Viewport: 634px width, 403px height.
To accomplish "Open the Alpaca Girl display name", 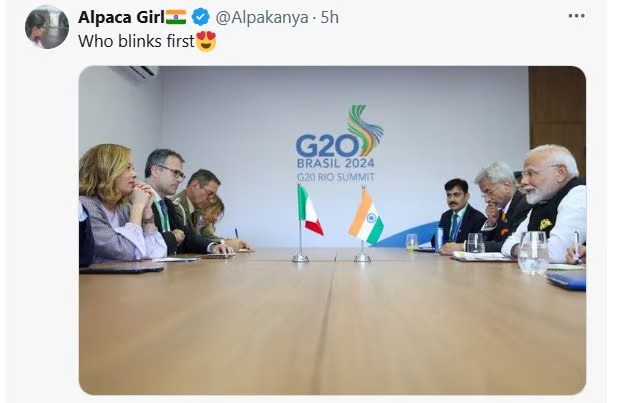I will tap(122, 17).
